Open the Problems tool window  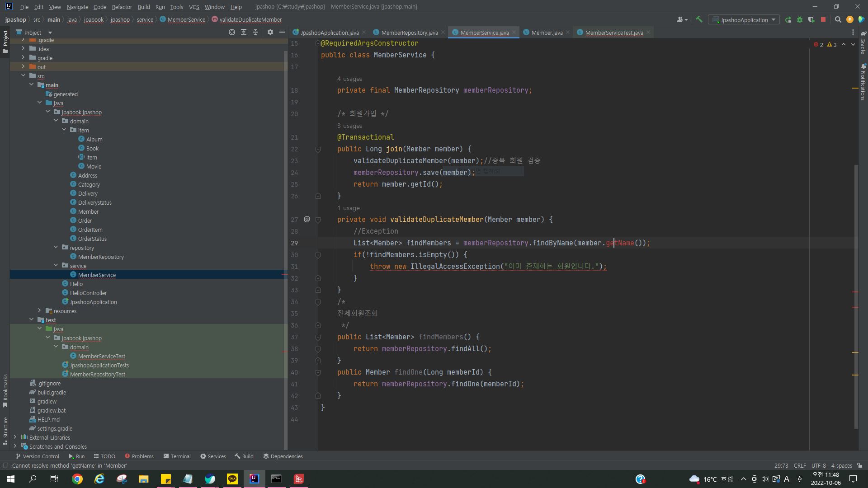[139, 456]
